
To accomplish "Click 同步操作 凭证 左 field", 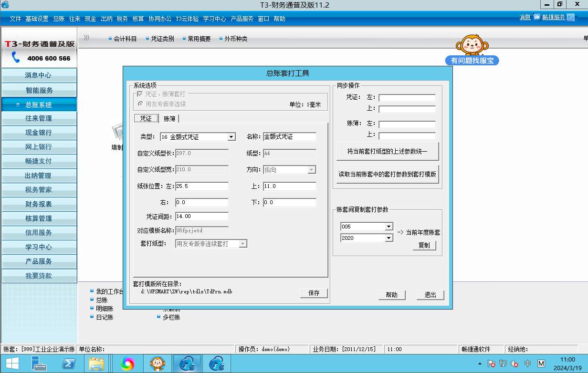I will click(407, 98).
